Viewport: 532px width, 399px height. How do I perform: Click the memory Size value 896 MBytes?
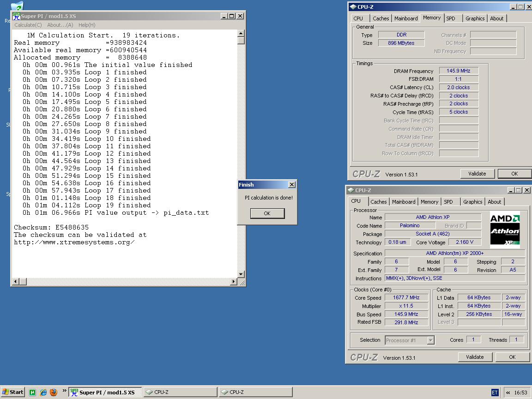(401, 43)
